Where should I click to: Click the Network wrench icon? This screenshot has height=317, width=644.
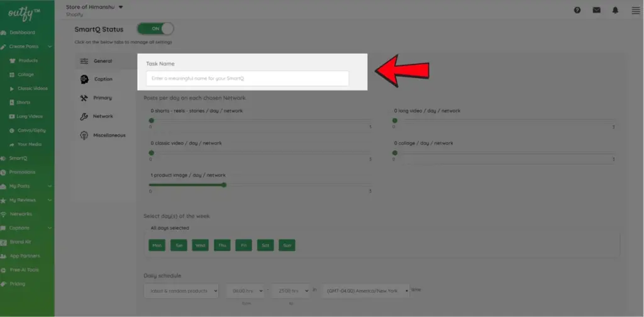coord(84,116)
